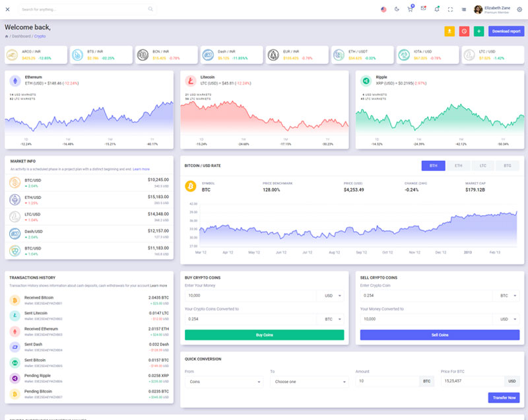Open the 'Choose one' To dropdown
This screenshot has width=528, height=420.
click(x=308, y=382)
